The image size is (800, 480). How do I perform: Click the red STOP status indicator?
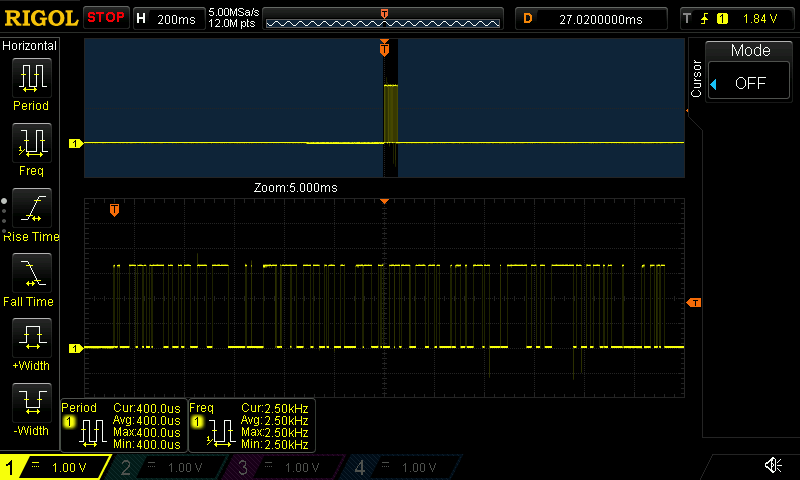tap(106, 18)
